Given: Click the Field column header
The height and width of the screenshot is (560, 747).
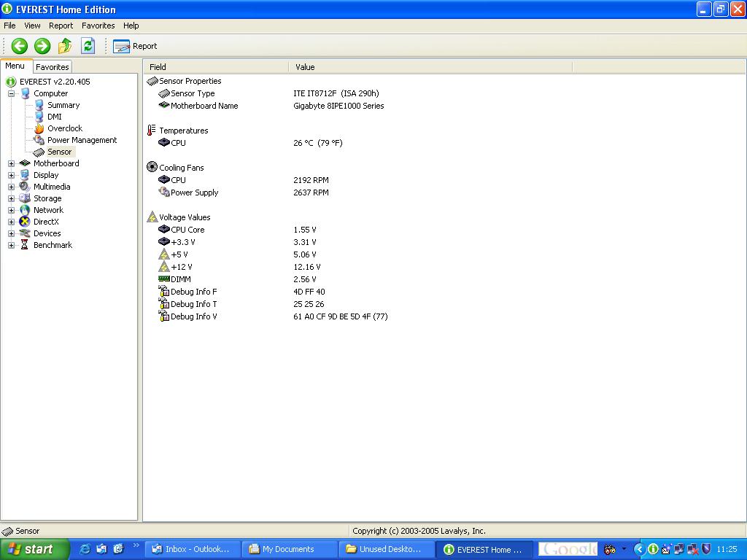Looking at the screenshot, I should [216, 67].
